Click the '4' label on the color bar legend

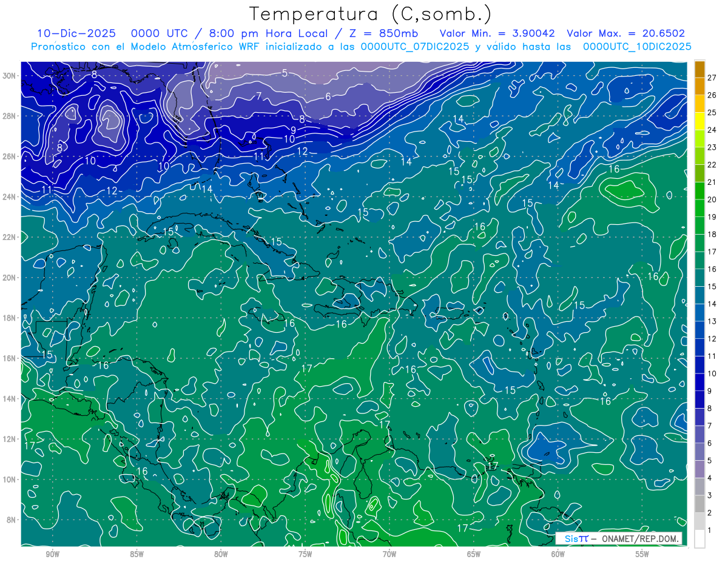point(710,478)
